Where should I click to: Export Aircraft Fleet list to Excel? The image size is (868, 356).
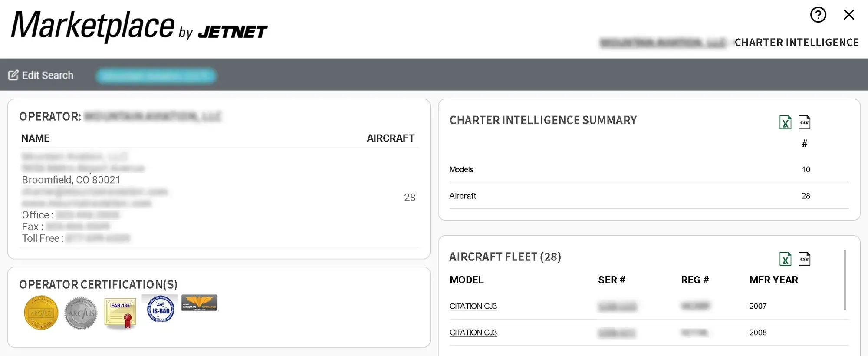(x=785, y=259)
